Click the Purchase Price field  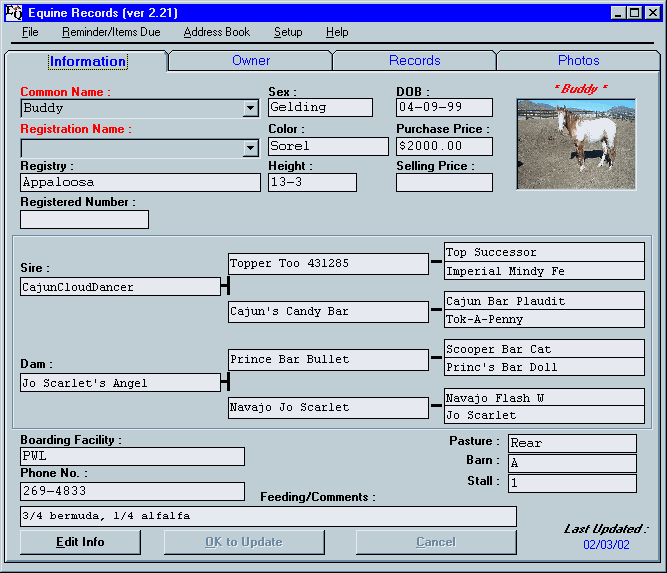pos(444,147)
